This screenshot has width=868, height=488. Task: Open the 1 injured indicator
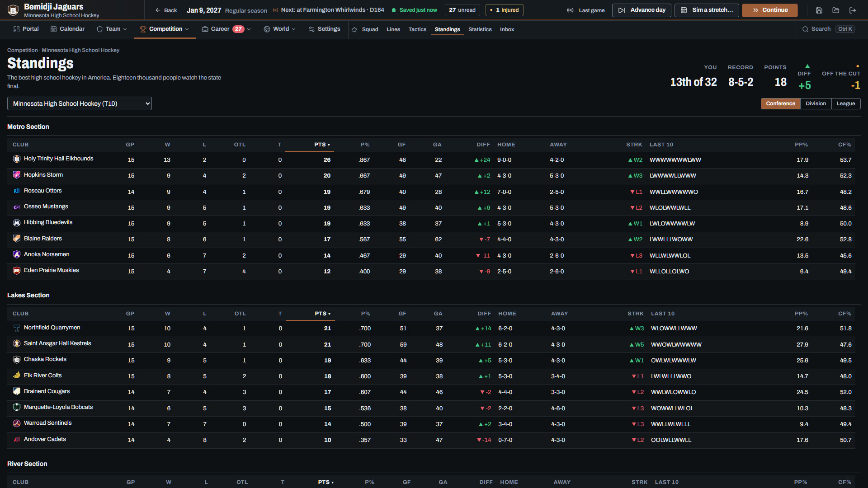point(504,10)
